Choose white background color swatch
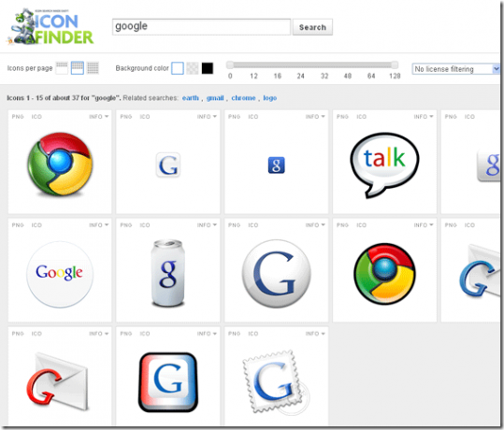 [x=178, y=68]
